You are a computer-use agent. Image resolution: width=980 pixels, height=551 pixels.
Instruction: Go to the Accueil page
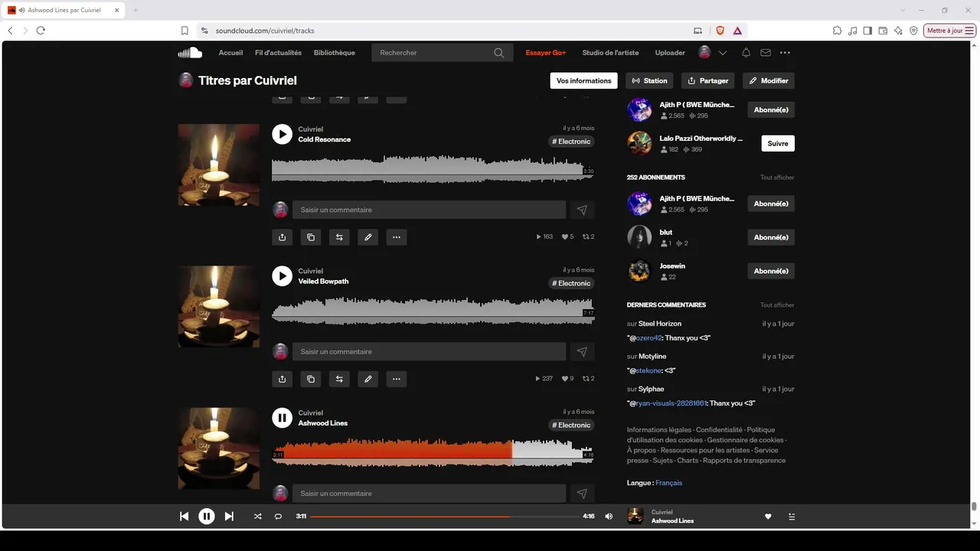[x=230, y=53]
